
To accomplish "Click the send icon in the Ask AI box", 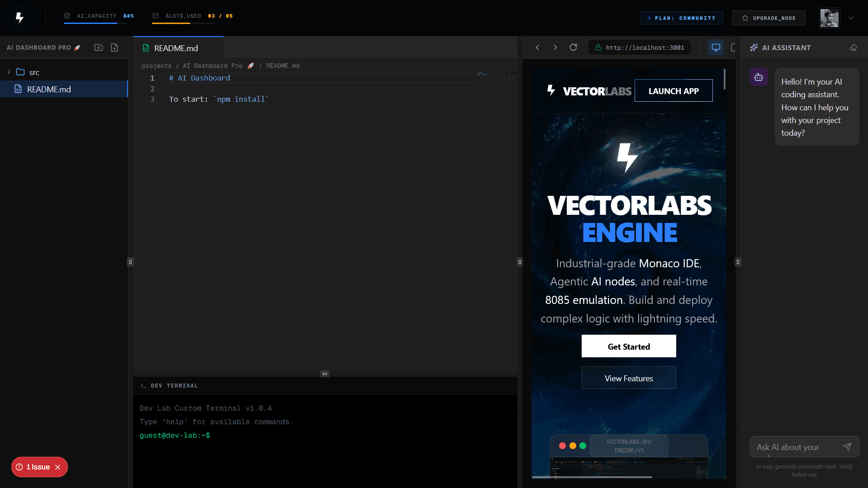I will [847, 446].
